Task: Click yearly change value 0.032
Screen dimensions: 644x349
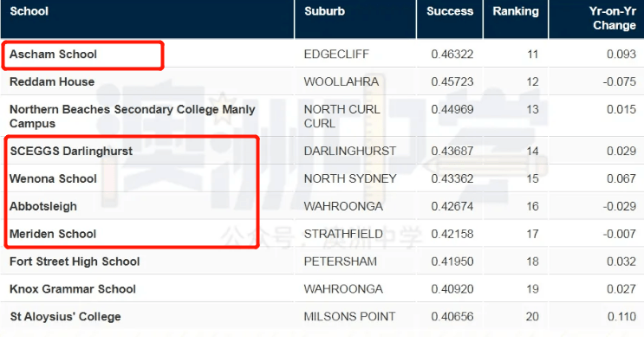Action: [x=621, y=262]
